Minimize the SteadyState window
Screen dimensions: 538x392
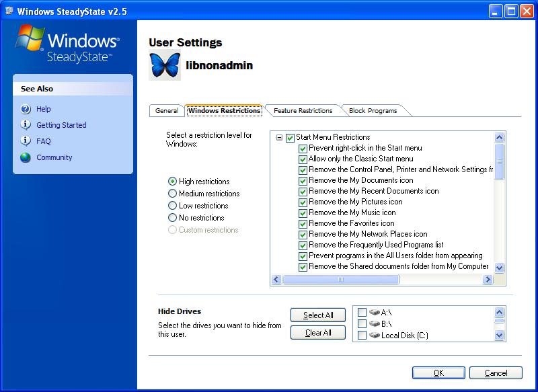pyautogui.click(x=495, y=11)
